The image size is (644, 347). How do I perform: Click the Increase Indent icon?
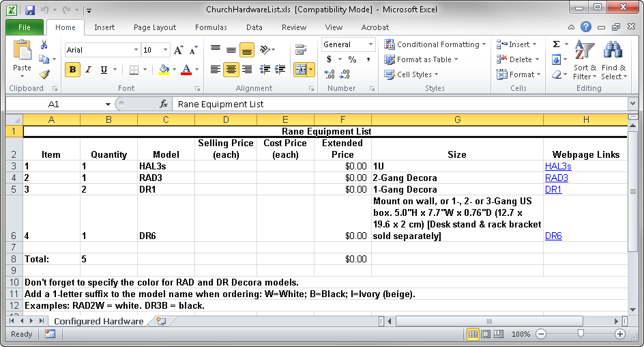pos(280,70)
